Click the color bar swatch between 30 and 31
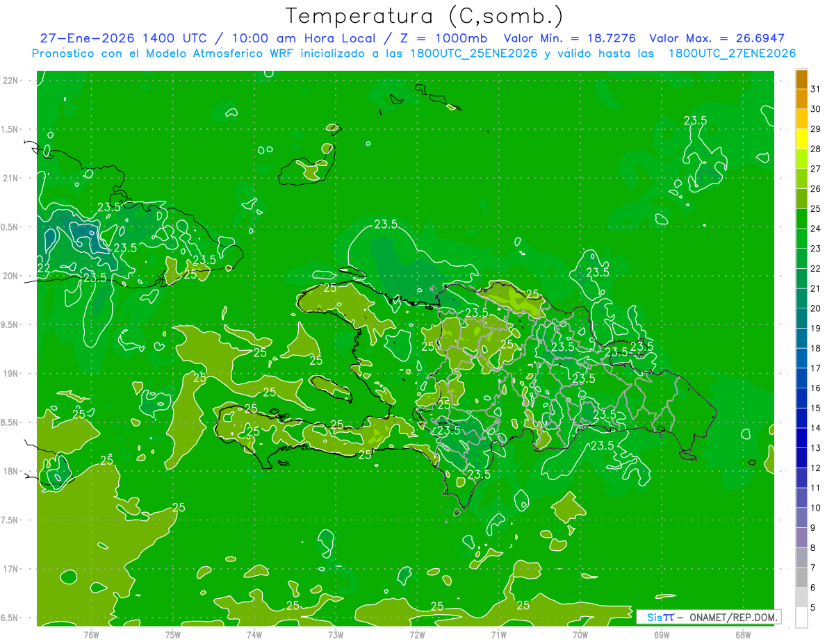 pos(801,99)
